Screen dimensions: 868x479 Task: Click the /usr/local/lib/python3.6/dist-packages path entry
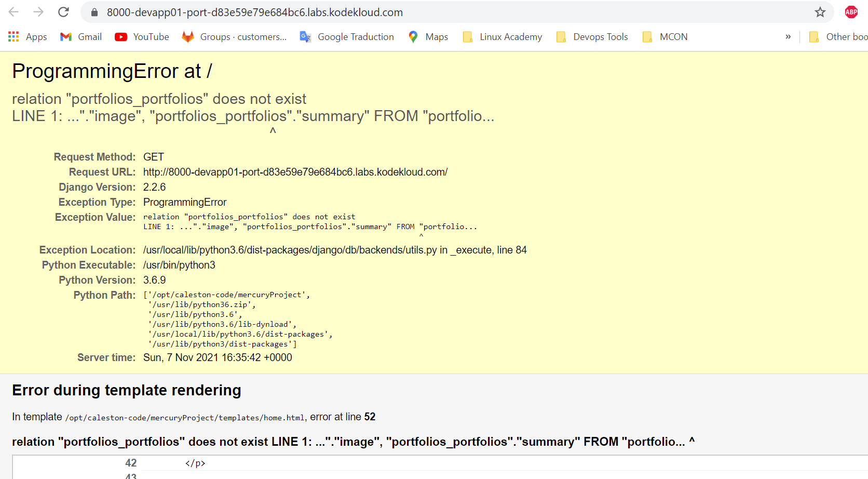pyautogui.click(x=240, y=334)
